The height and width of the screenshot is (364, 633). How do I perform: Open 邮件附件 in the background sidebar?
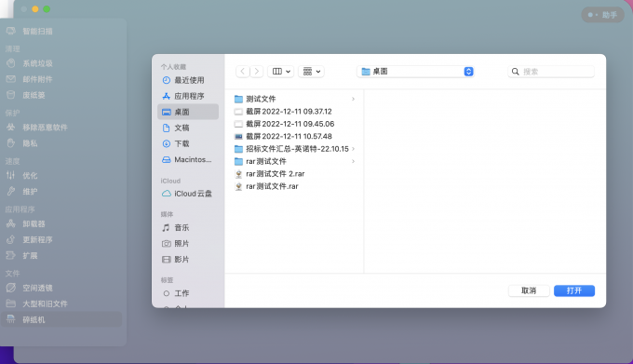37,79
